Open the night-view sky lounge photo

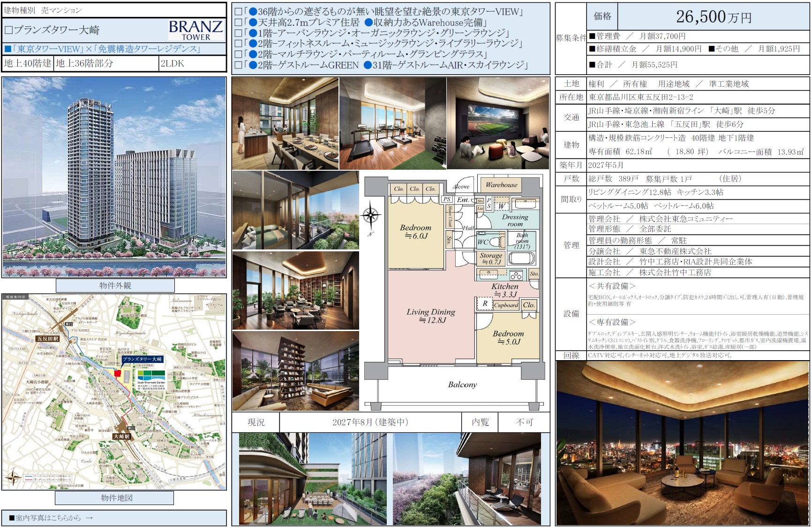682,443
